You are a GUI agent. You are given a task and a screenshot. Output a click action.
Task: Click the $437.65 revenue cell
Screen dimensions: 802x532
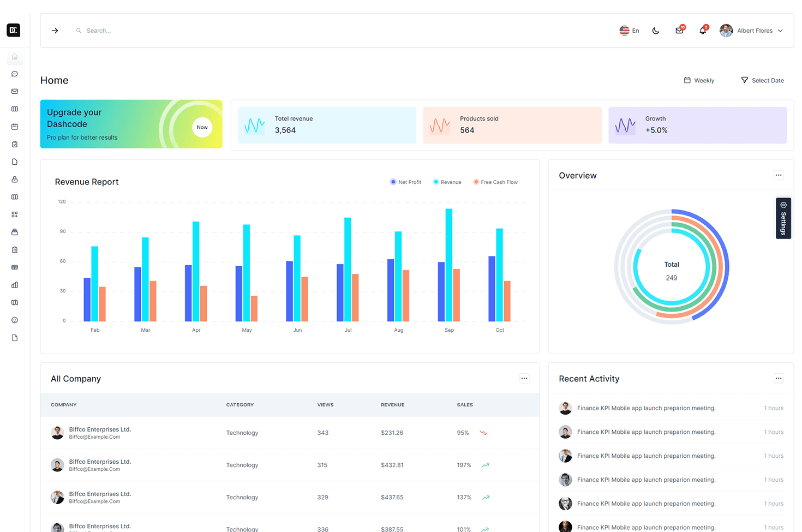click(392, 497)
